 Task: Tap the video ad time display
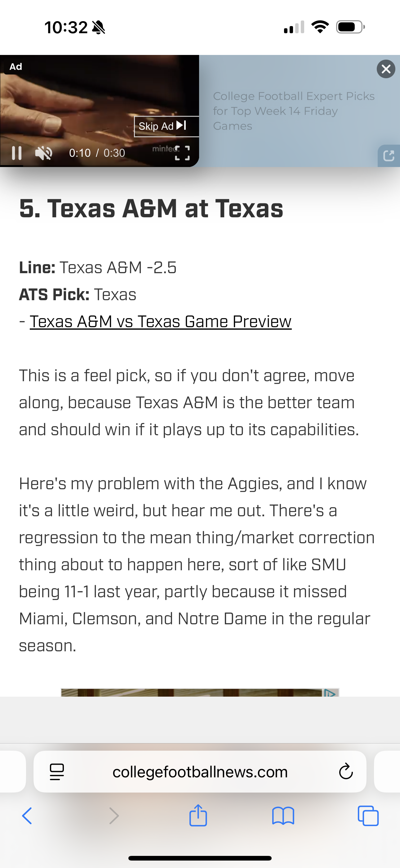click(x=97, y=153)
